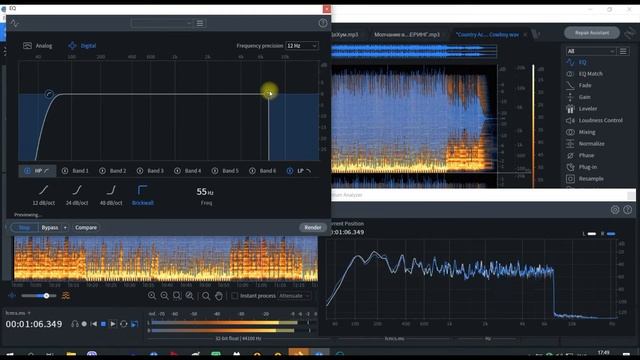This screenshot has height=360, width=640.
Task: Open module category filter All dropdown
Action: [590, 51]
